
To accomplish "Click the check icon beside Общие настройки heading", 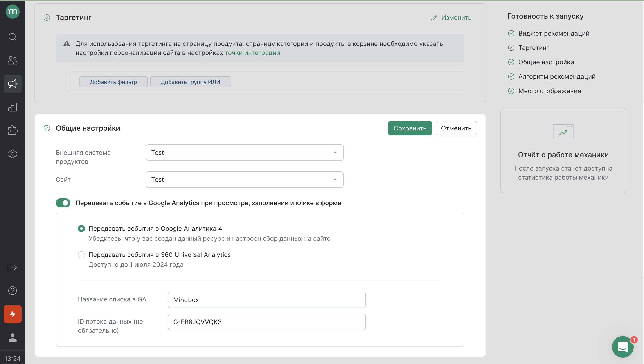I will coord(47,128).
